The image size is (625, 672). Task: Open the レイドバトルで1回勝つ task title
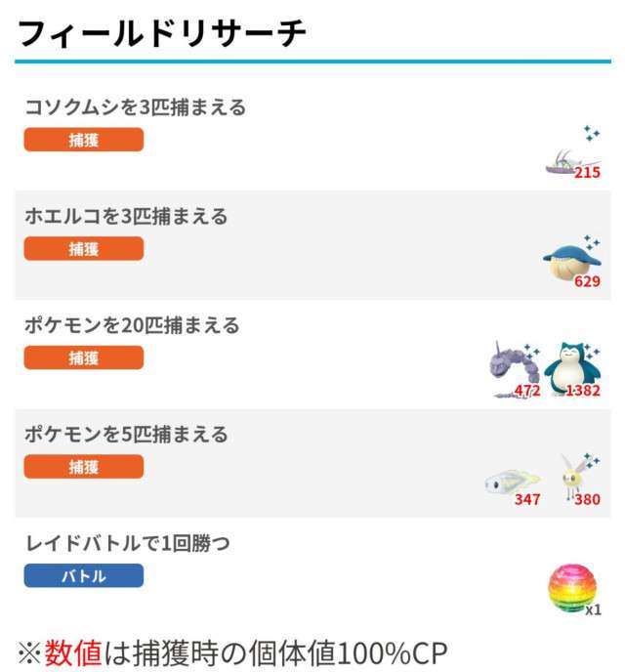coord(128,543)
